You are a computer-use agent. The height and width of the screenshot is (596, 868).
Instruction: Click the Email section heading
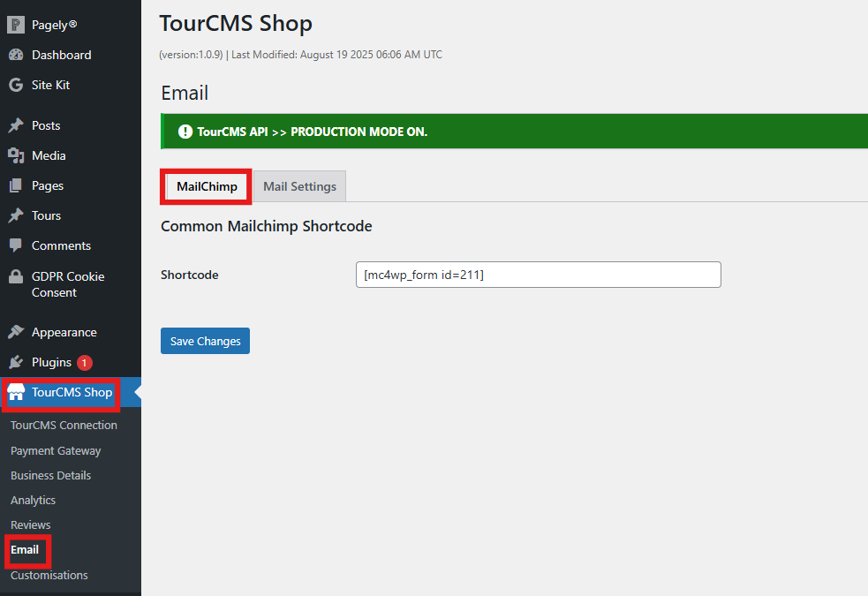(x=185, y=93)
